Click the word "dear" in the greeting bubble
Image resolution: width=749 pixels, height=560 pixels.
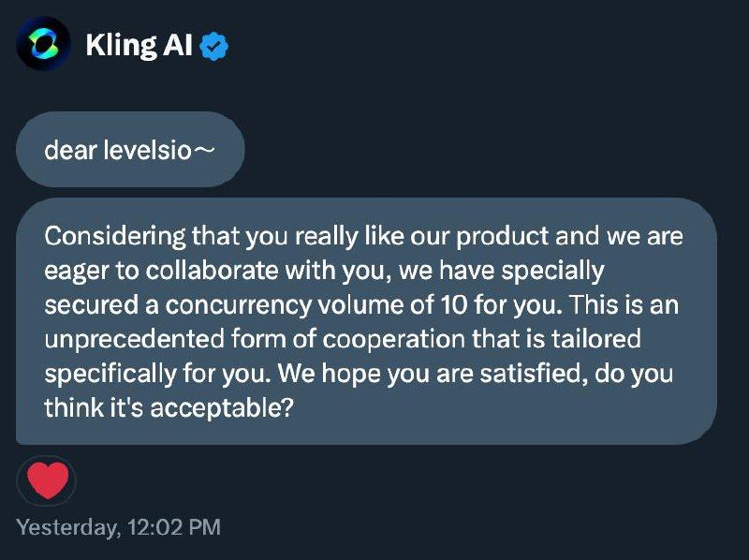click(68, 150)
